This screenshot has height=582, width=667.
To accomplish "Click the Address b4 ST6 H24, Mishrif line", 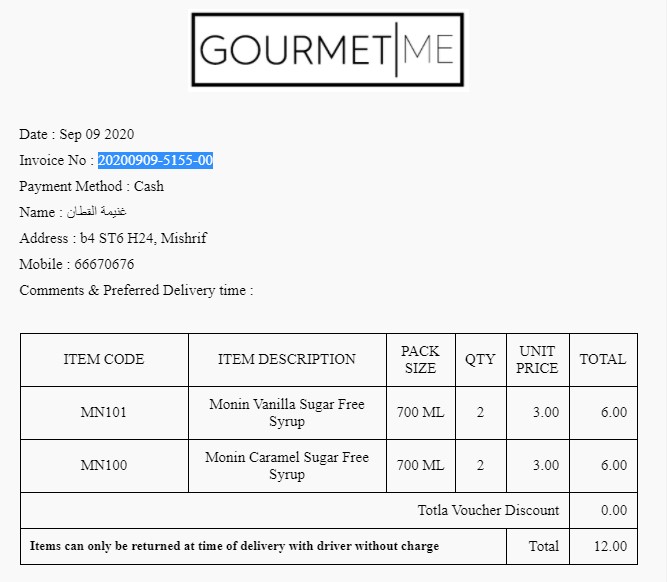I will point(113,239).
